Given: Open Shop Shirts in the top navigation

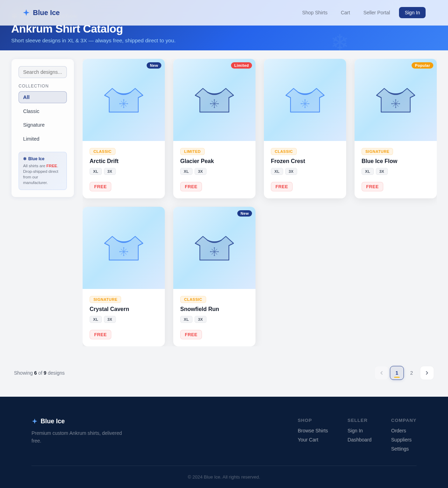Looking at the screenshot, I should click(315, 13).
